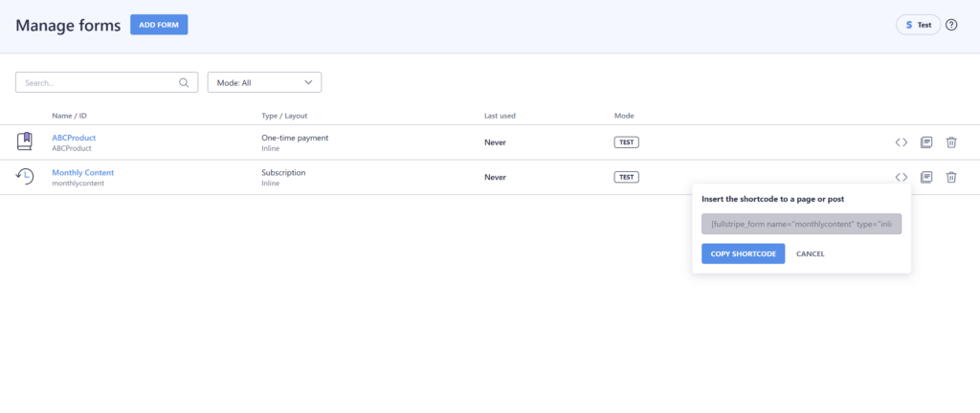Click the Stripe Test mode indicator
Viewport: 980px width, 413px height.
pos(918,25)
